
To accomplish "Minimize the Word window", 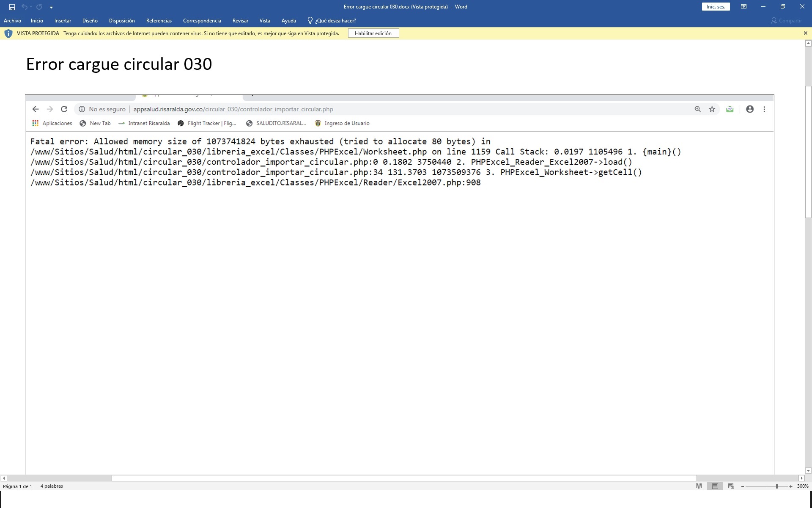I will coord(763,7).
